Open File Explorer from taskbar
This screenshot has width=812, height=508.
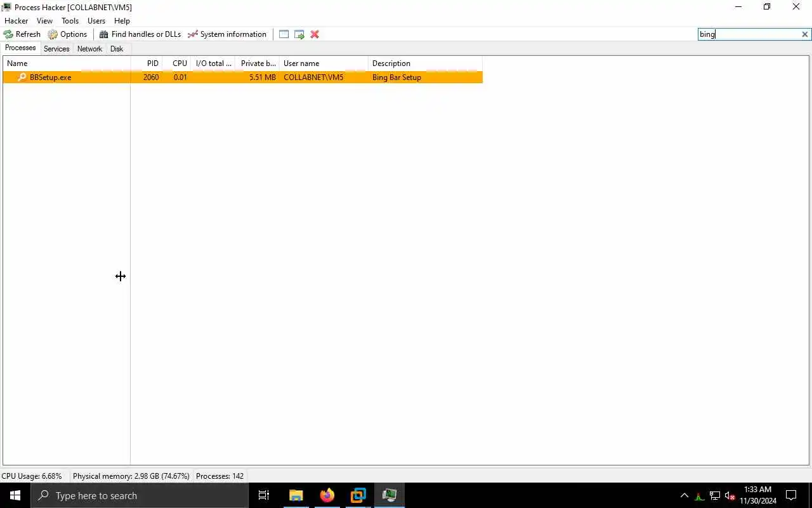[296, 495]
